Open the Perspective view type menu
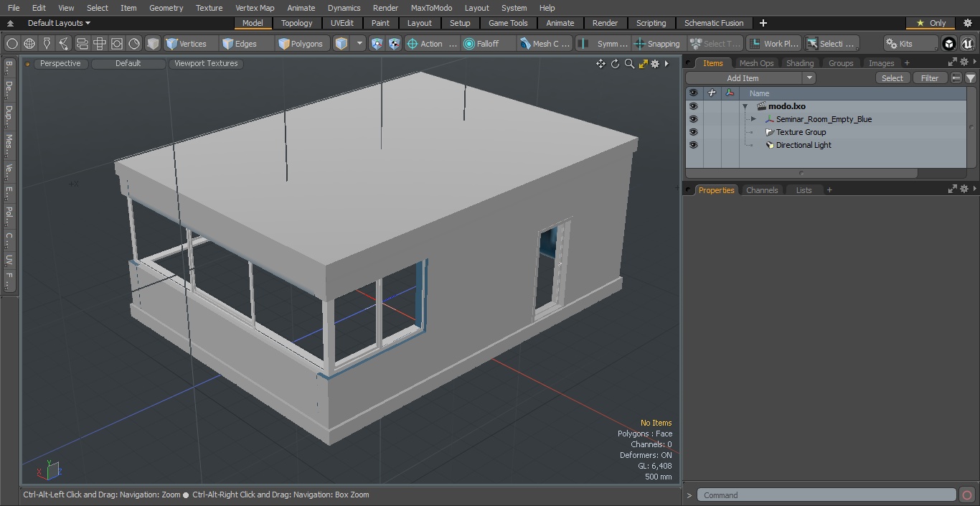 tap(60, 64)
